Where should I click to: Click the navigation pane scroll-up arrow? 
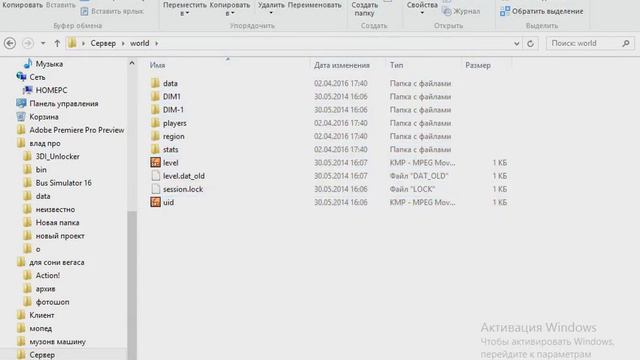pyautogui.click(x=132, y=63)
